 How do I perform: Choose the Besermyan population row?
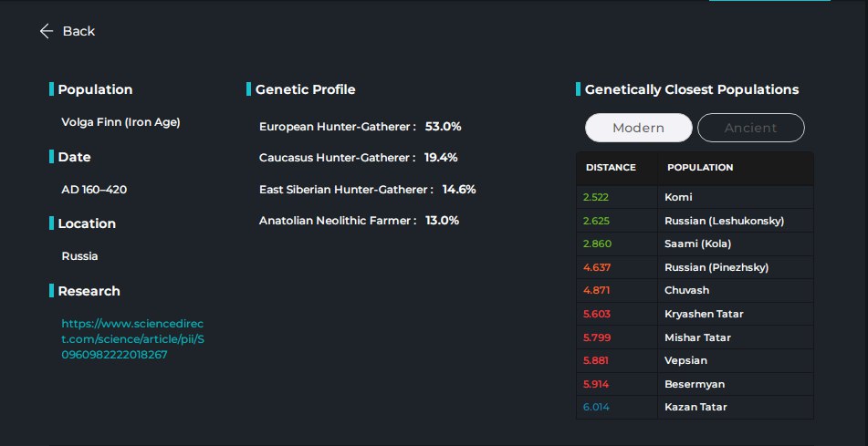695,384
